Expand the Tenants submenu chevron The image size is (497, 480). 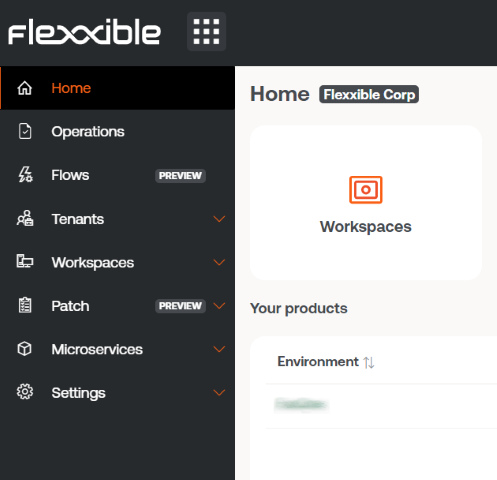[219, 219]
